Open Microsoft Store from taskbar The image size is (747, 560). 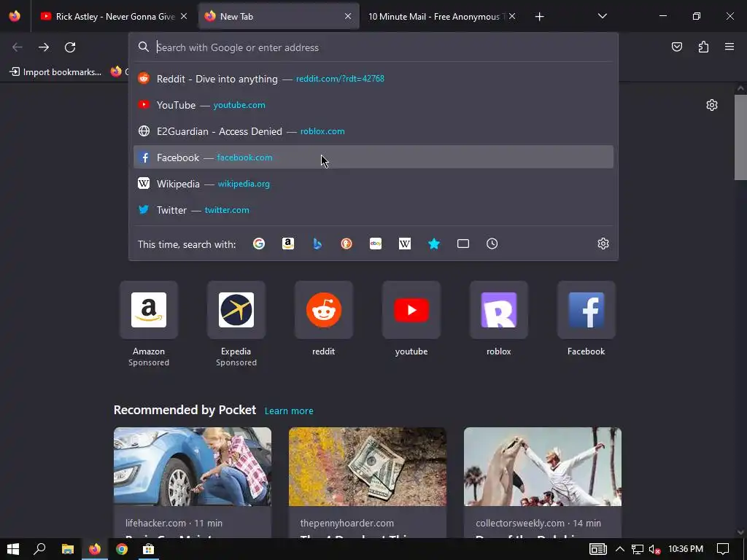149,549
